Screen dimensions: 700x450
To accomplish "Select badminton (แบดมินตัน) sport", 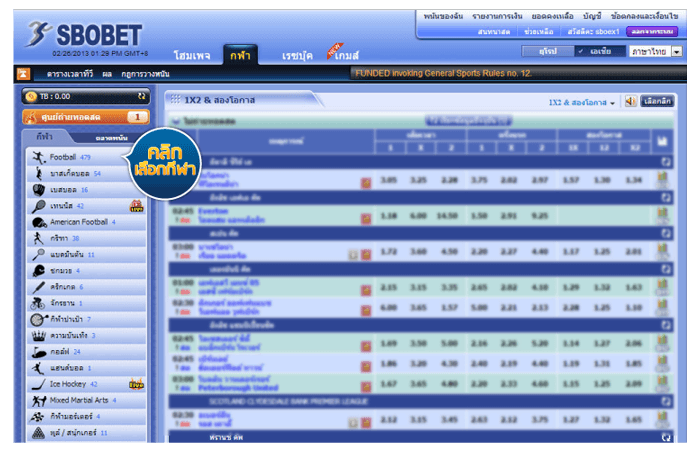I will pos(87,254).
